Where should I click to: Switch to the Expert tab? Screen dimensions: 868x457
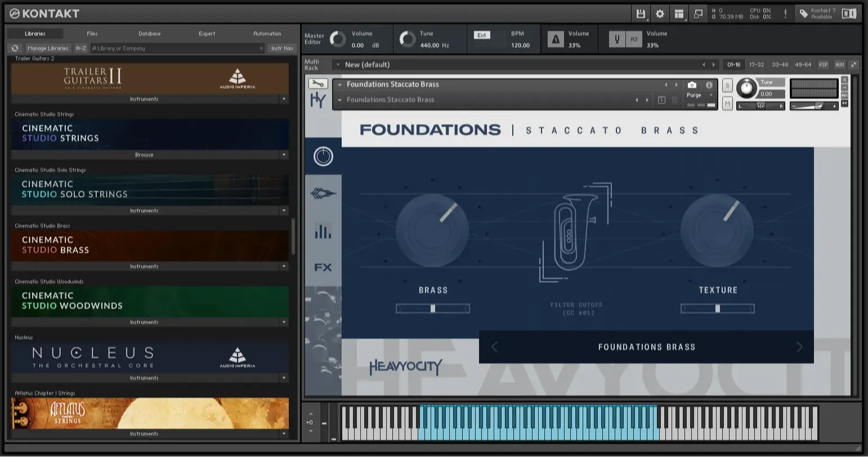coord(207,34)
